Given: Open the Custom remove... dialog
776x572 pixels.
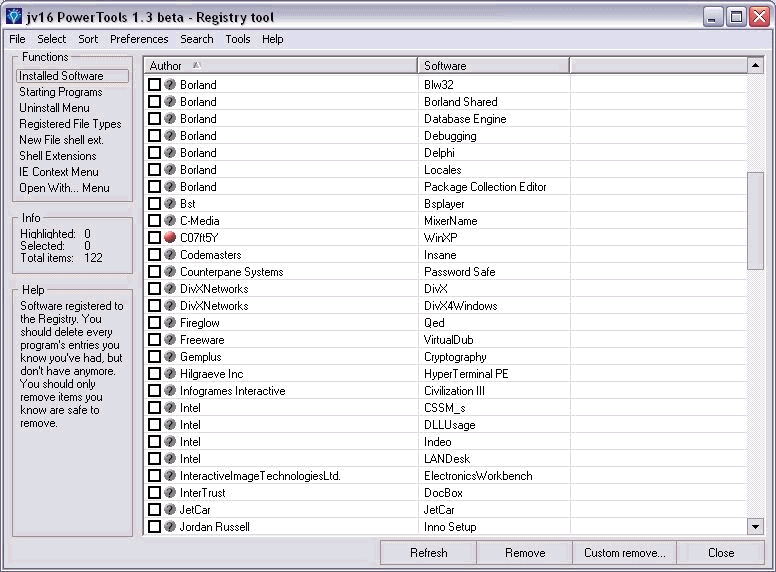Looking at the screenshot, I should [x=625, y=553].
